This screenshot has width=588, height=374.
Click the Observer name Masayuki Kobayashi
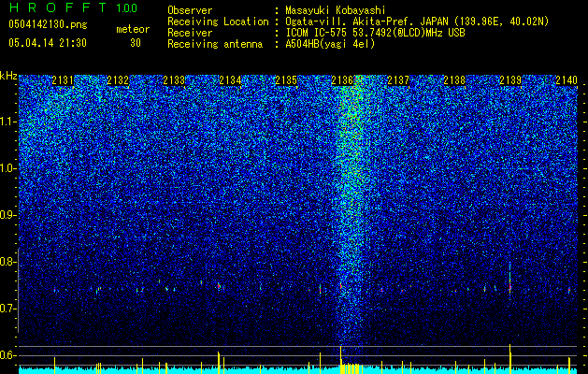click(335, 10)
